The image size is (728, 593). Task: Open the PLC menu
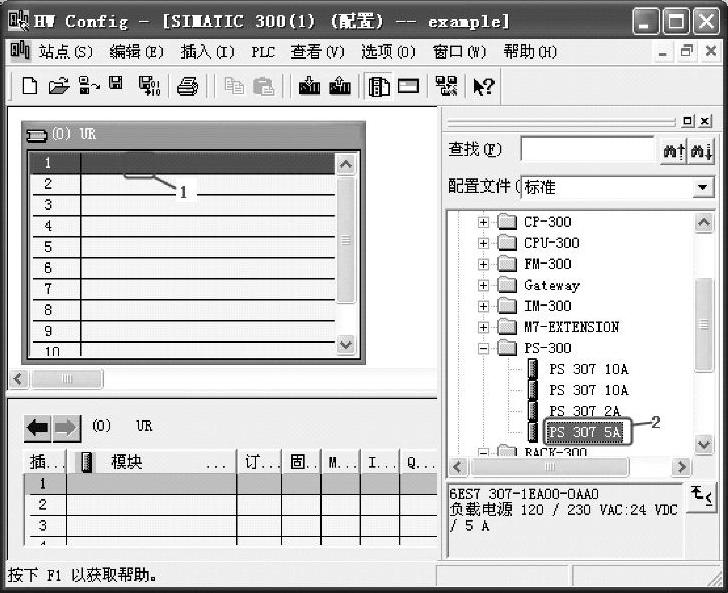263,52
